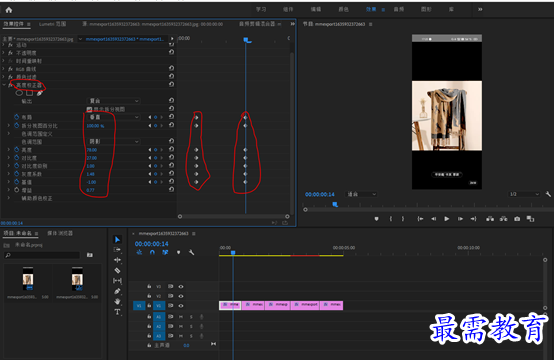
Task: Add marker from timeline header
Action: pos(178,252)
